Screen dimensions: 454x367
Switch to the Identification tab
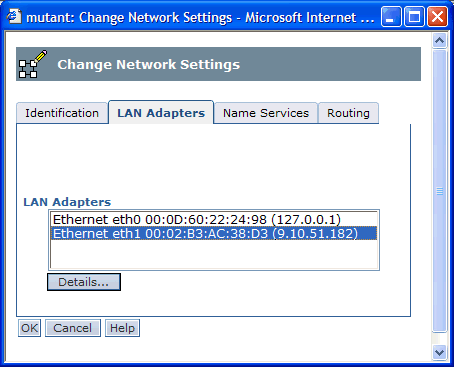62,113
